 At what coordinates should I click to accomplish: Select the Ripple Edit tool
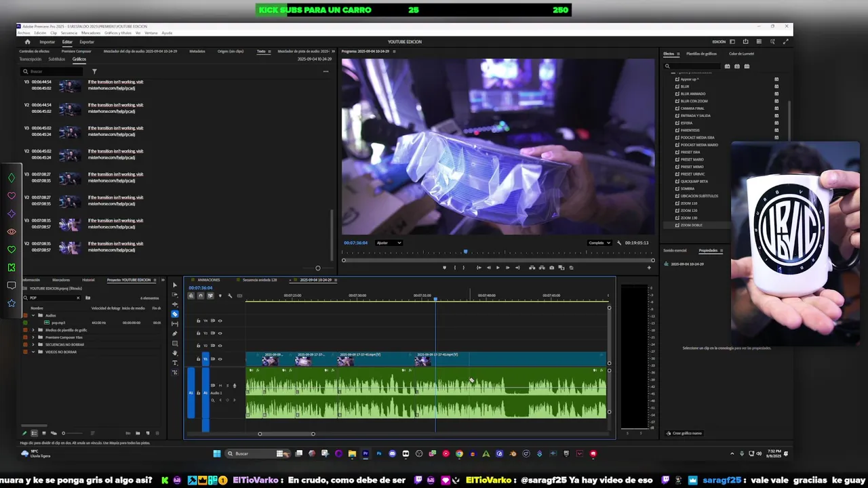point(175,304)
